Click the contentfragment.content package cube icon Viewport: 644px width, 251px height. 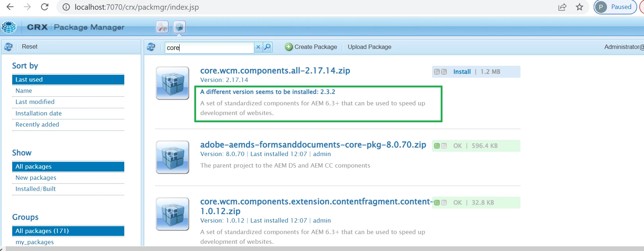point(172,214)
